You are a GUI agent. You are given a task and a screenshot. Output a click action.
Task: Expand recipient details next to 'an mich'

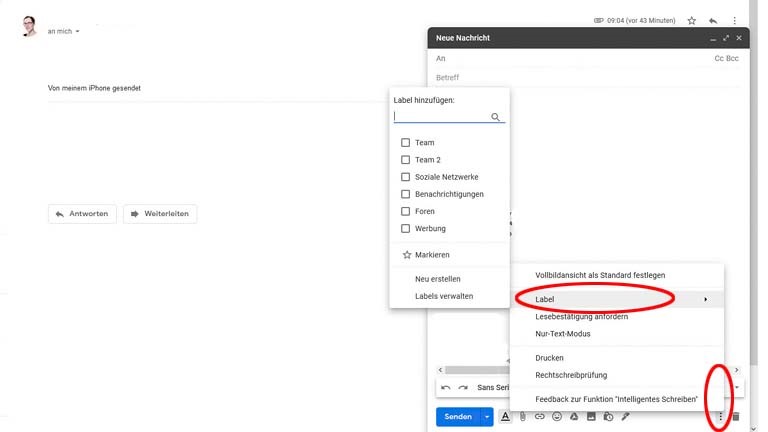(x=78, y=32)
